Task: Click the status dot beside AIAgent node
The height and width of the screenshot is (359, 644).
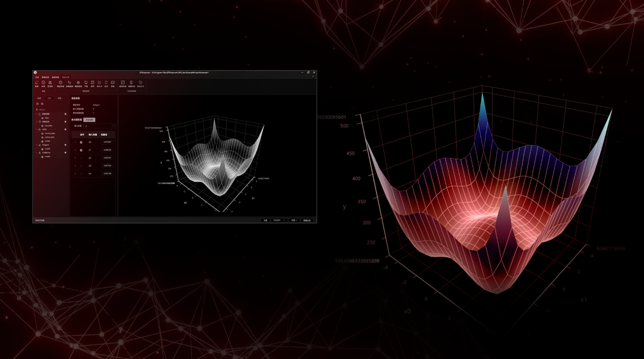Action: click(66, 145)
